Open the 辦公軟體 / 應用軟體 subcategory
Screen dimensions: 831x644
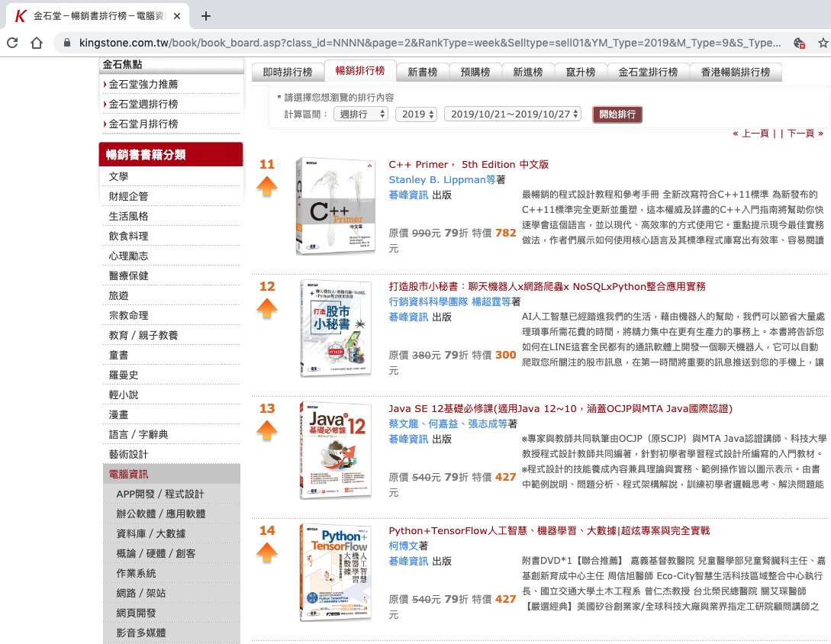pyautogui.click(x=161, y=514)
